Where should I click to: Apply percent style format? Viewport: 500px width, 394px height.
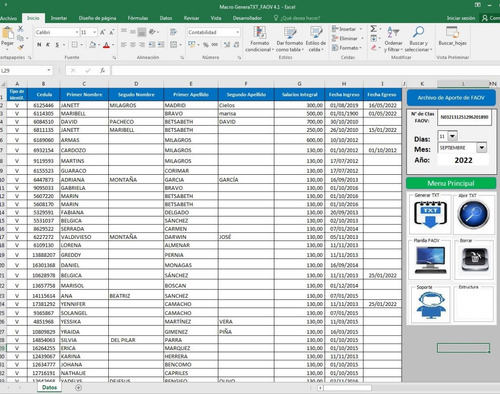pos(206,45)
